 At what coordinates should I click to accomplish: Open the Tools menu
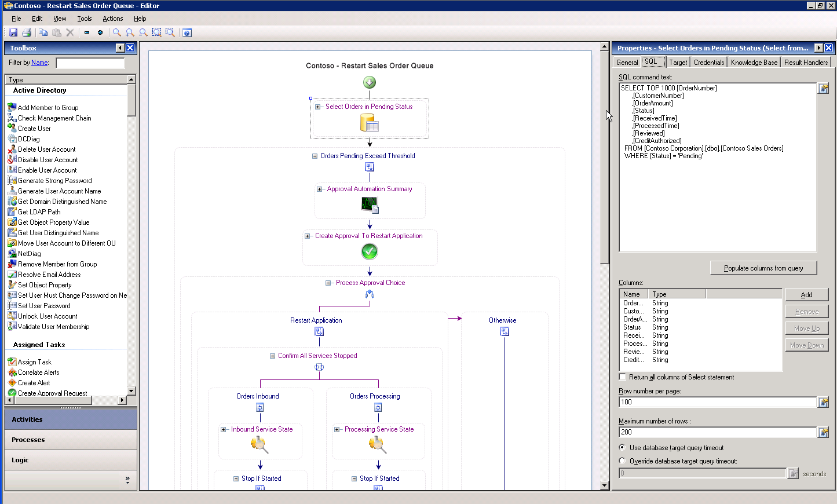pos(85,19)
